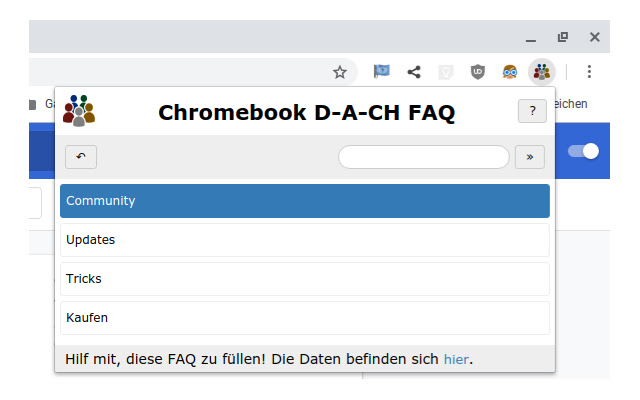
Task: Open the blue flag extension
Action: (x=382, y=71)
